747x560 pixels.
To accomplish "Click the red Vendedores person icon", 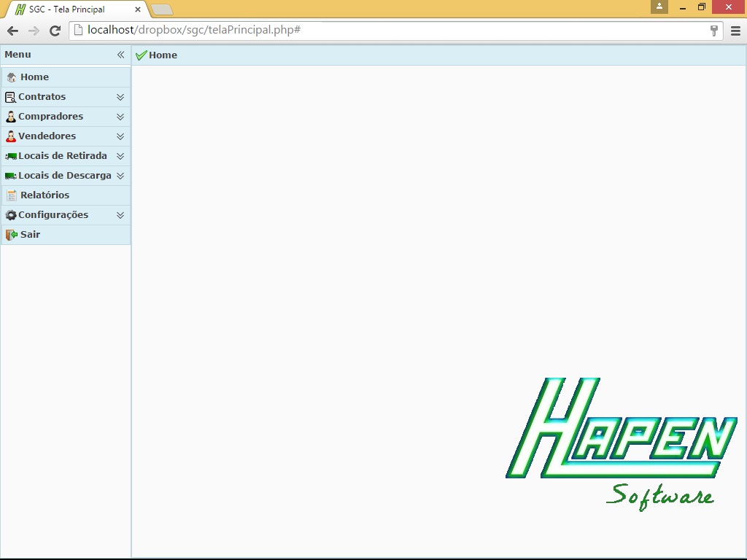I will click(x=10, y=136).
